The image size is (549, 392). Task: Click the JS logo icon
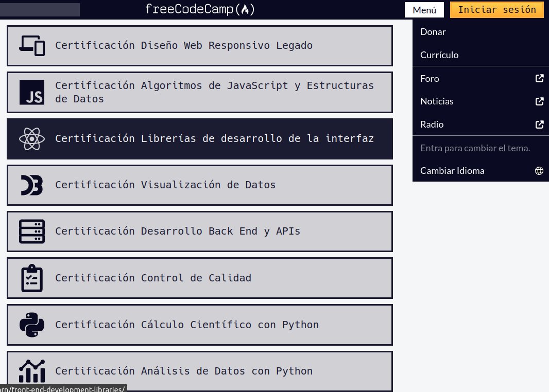point(32,92)
